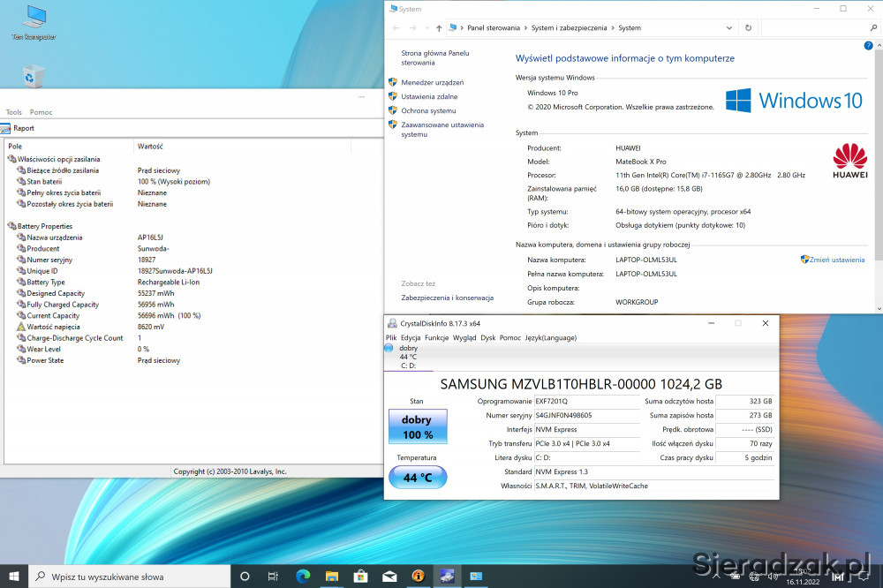
Task: Open File Explorer from the taskbar
Action: (x=332, y=577)
